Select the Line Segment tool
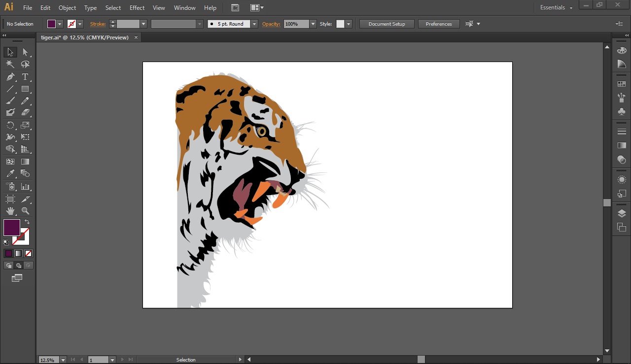Image resolution: width=631 pixels, height=364 pixels. 10,89
